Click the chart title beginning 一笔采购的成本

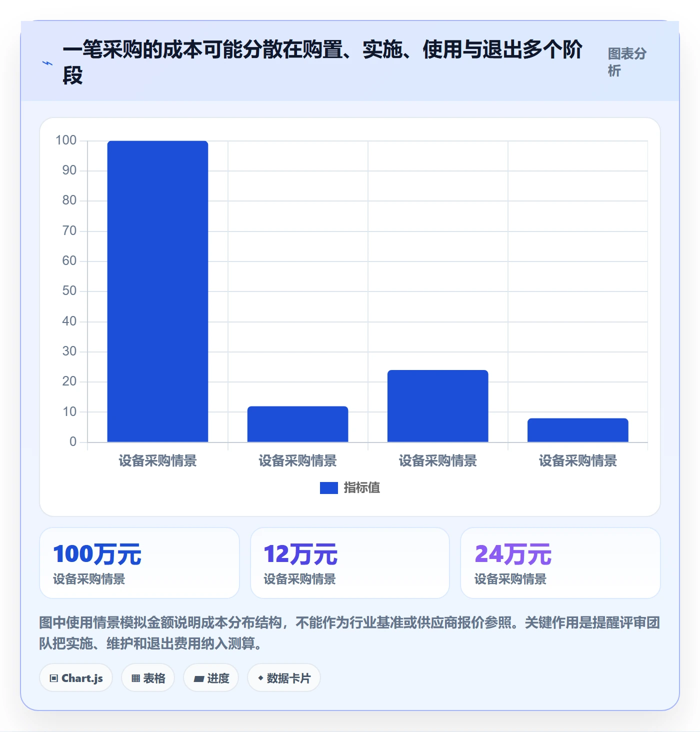pos(322,62)
